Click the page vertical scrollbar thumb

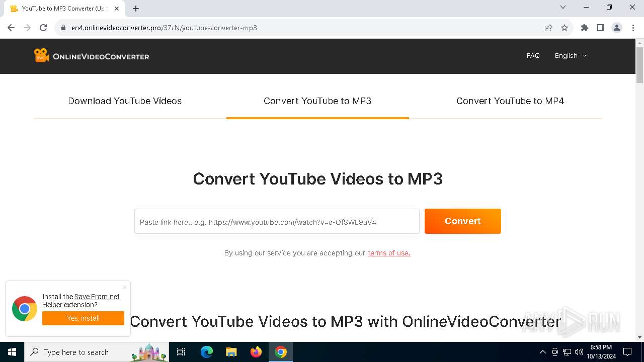(x=640, y=65)
